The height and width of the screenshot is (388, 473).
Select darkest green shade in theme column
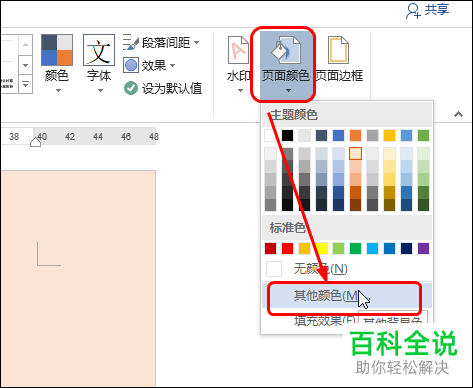[x=423, y=205]
